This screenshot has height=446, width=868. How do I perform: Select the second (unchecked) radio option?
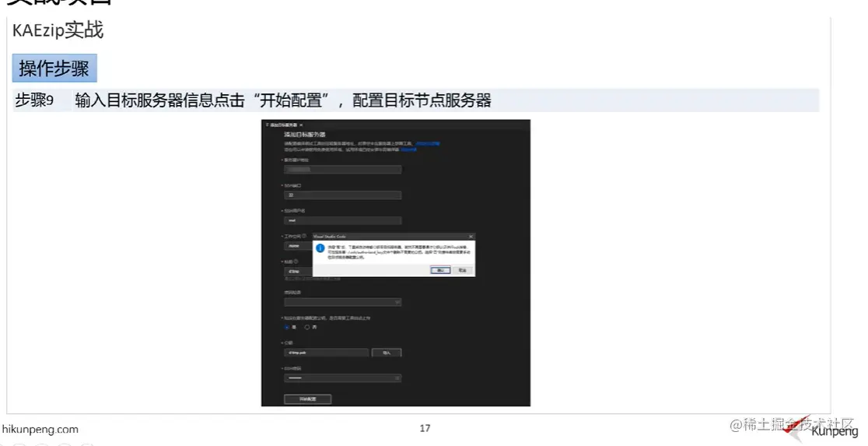pos(306,328)
